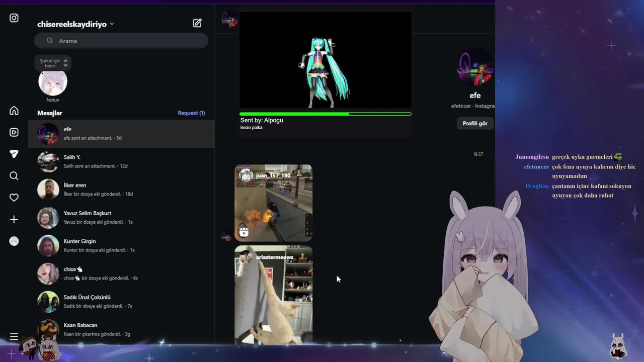The height and width of the screenshot is (362, 644).
Task: Click the green song progress bar
Action: (x=325, y=114)
